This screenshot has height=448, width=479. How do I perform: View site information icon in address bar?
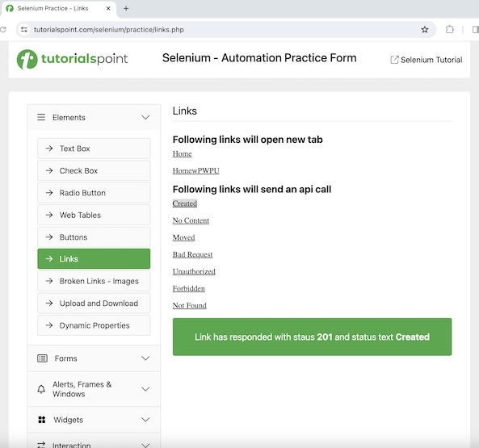click(x=24, y=30)
